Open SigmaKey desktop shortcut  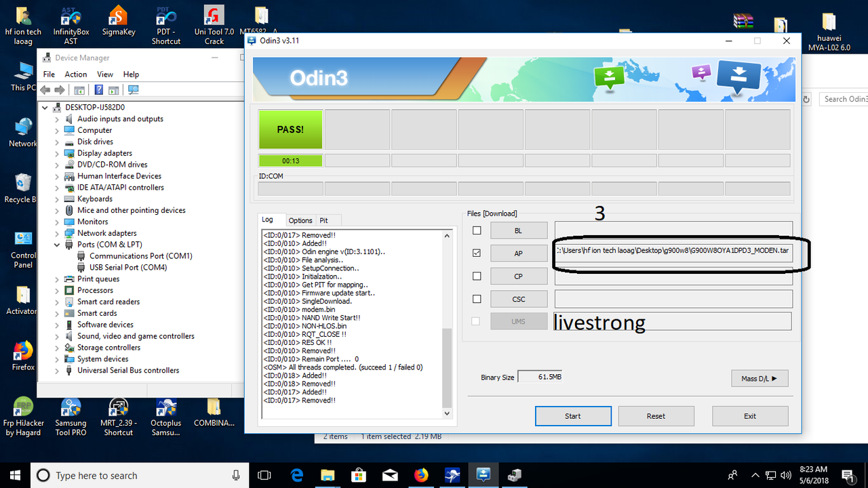coord(118,21)
